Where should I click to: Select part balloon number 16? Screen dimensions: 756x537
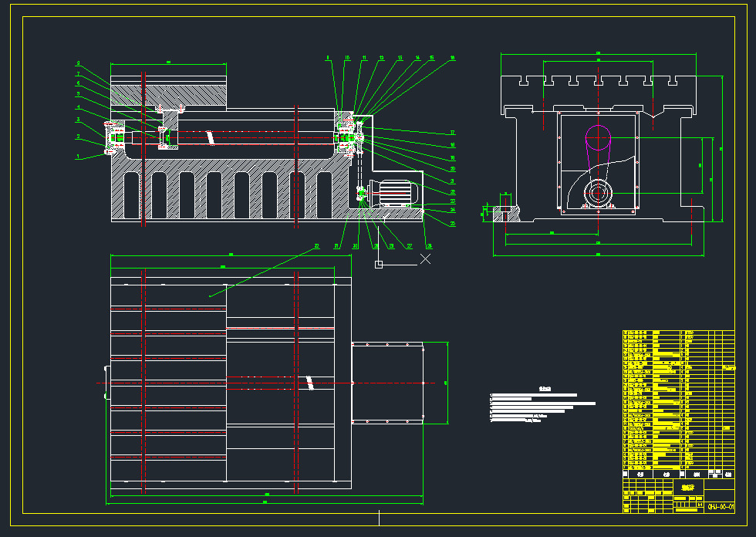pos(452,58)
